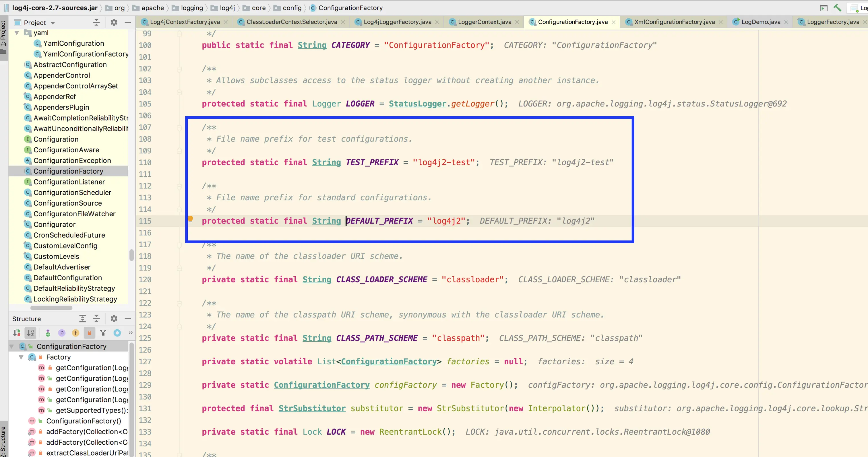Show more Structure toolbar options chevron
This screenshot has width=868, height=457.
(x=130, y=333)
